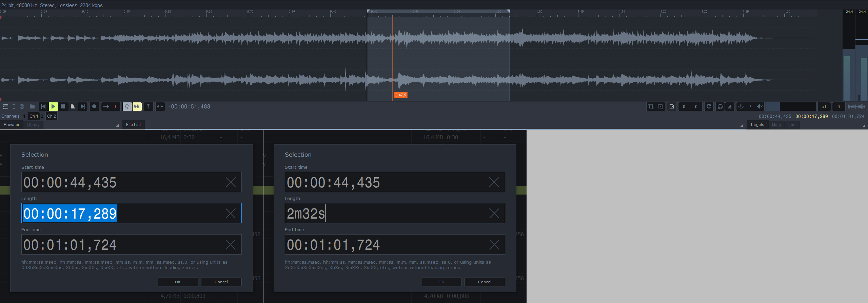Click the Stop playback button

pyautogui.click(x=63, y=106)
